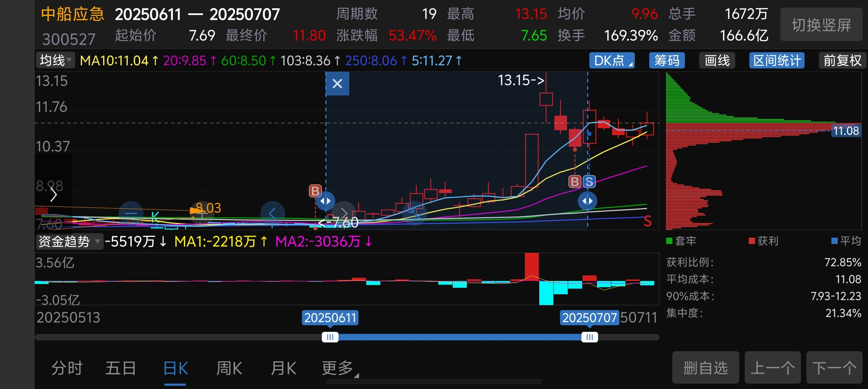Click the stock name 中船应急
The width and height of the screenshot is (868, 389).
click(72, 14)
